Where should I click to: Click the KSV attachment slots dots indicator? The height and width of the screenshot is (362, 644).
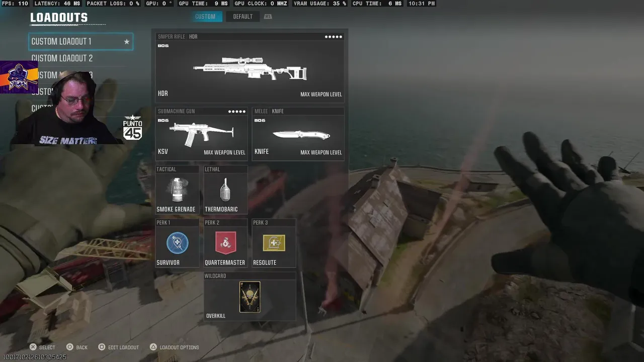tap(237, 111)
